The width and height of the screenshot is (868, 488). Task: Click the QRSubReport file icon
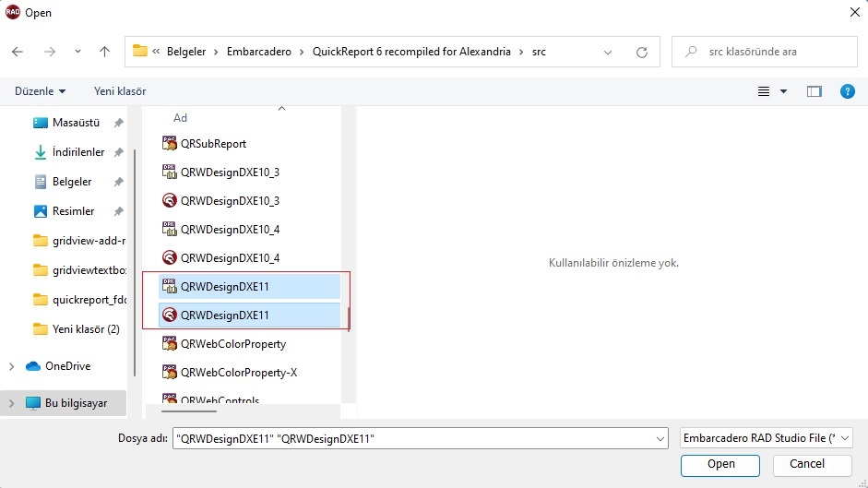170,143
